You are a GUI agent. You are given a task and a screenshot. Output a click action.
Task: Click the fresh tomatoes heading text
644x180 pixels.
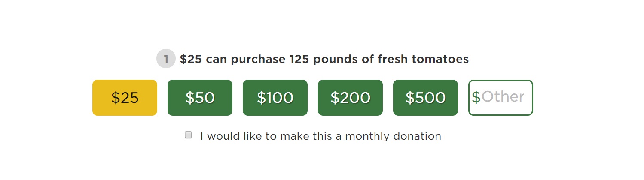pyautogui.click(x=324, y=59)
